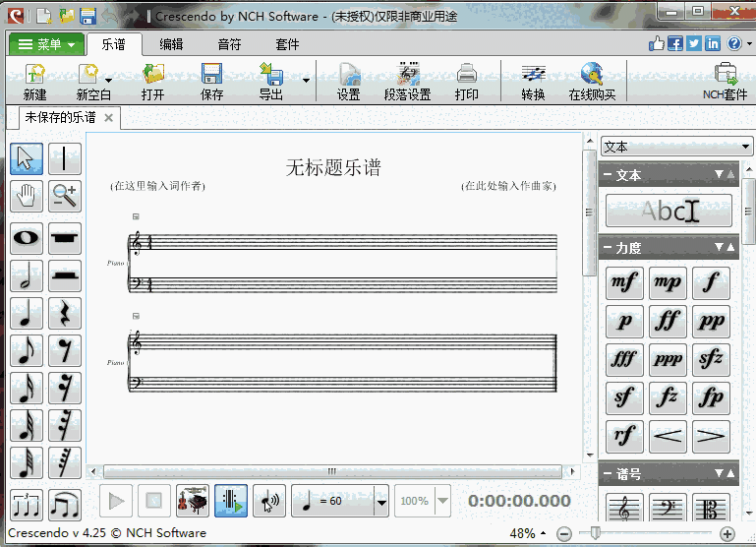
Task: Open 段落设置 section settings
Action: pos(407,82)
